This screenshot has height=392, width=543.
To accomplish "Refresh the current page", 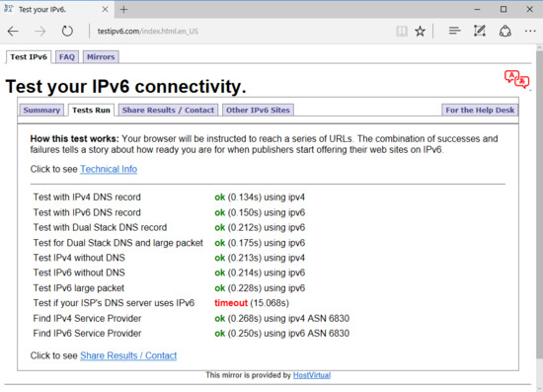I will (67, 32).
